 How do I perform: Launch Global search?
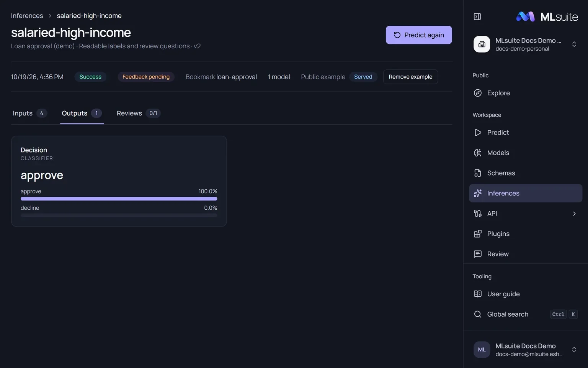[526, 314]
